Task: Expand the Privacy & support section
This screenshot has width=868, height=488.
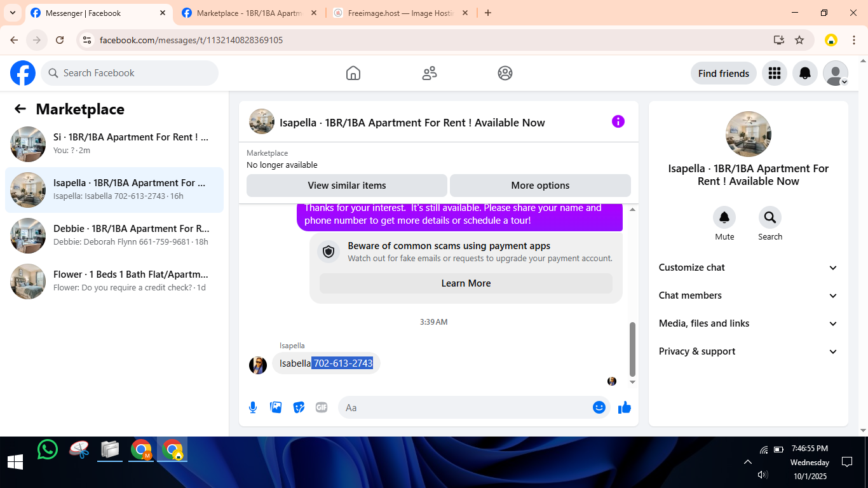Action: point(749,351)
